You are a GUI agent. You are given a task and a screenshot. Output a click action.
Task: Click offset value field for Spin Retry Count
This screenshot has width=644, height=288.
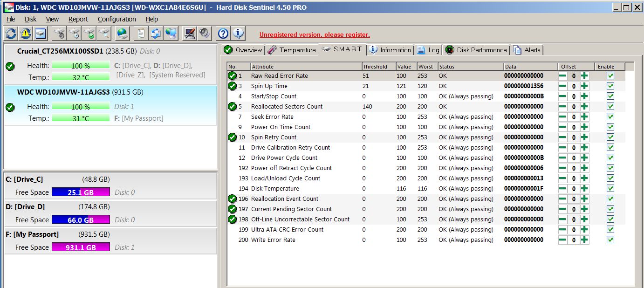coord(574,137)
